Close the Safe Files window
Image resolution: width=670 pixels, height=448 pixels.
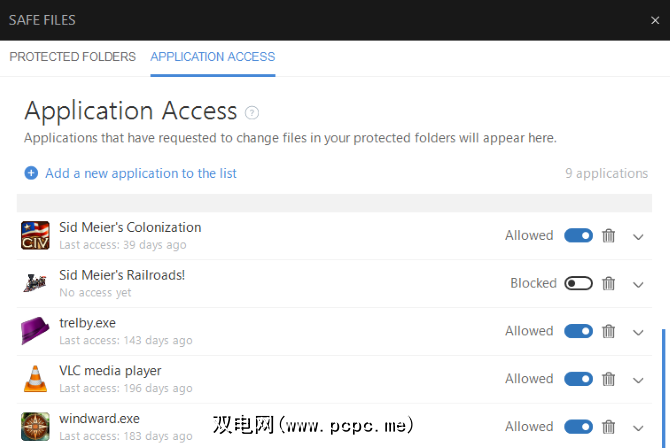click(650, 19)
